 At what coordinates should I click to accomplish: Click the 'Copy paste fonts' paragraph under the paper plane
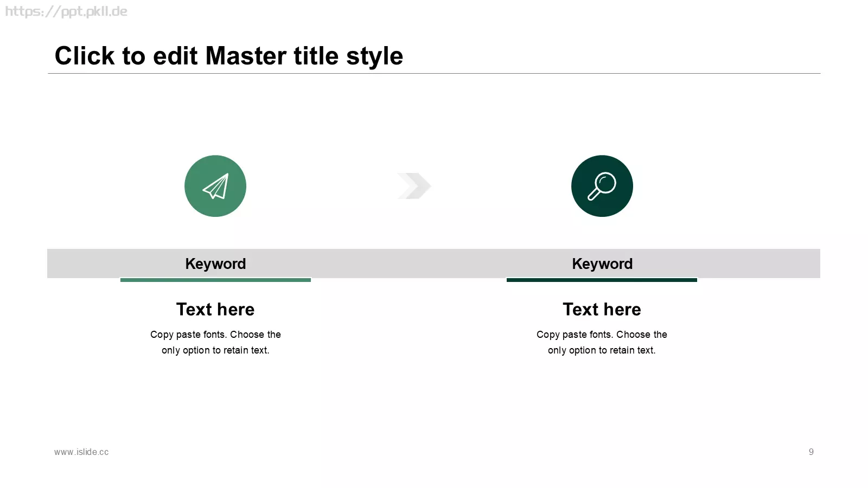[x=215, y=342]
